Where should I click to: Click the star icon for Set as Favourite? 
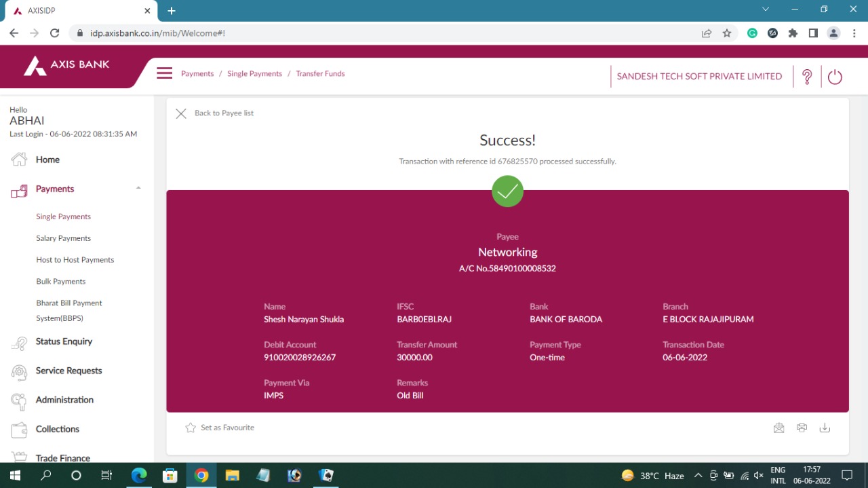tap(191, 428)
